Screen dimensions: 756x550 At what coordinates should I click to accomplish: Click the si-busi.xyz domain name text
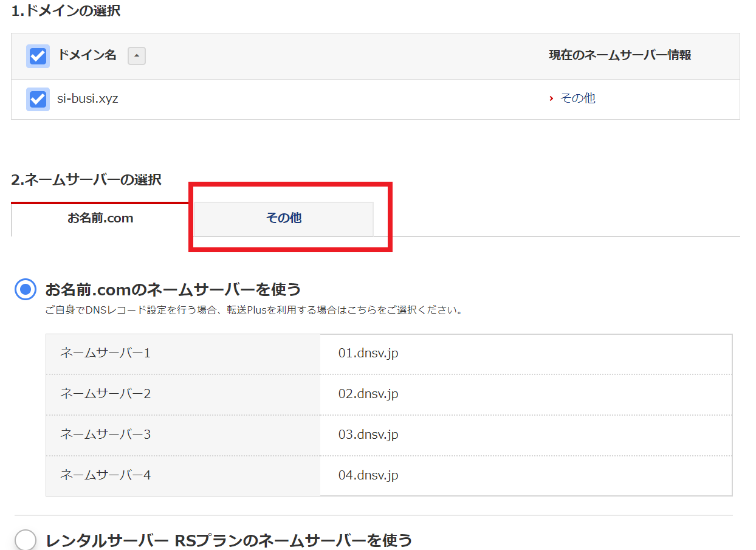click(x=88, y=98)
